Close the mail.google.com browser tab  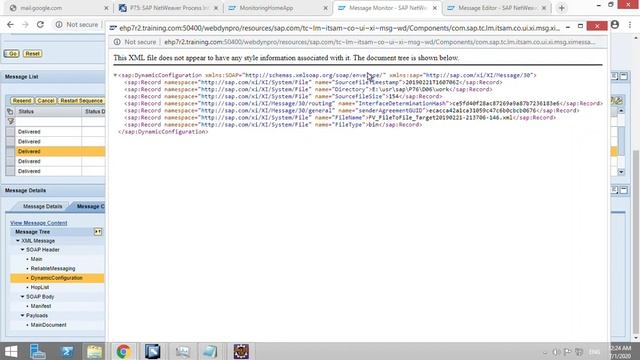tap(106, 8)
